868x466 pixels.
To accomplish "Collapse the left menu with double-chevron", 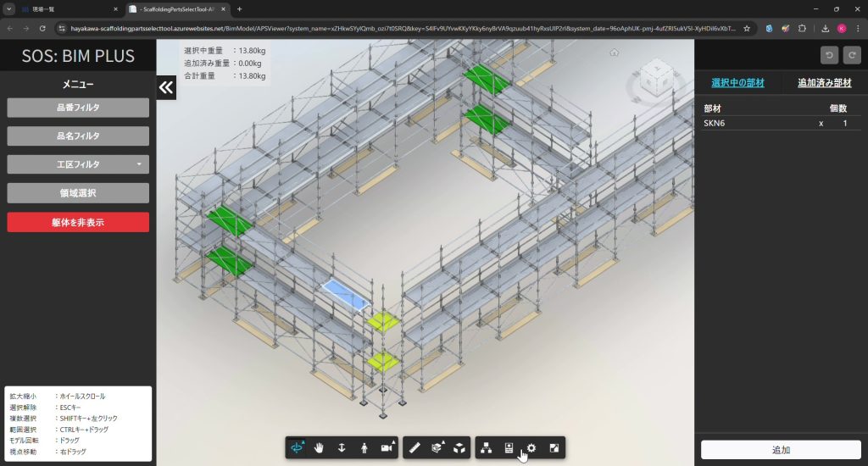I will click(x=166, y=87).
